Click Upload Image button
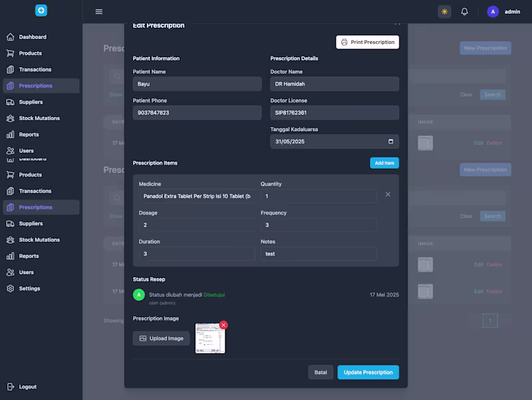Image resolution: width=532 pixels, height=400 pixels. [161, 338]
